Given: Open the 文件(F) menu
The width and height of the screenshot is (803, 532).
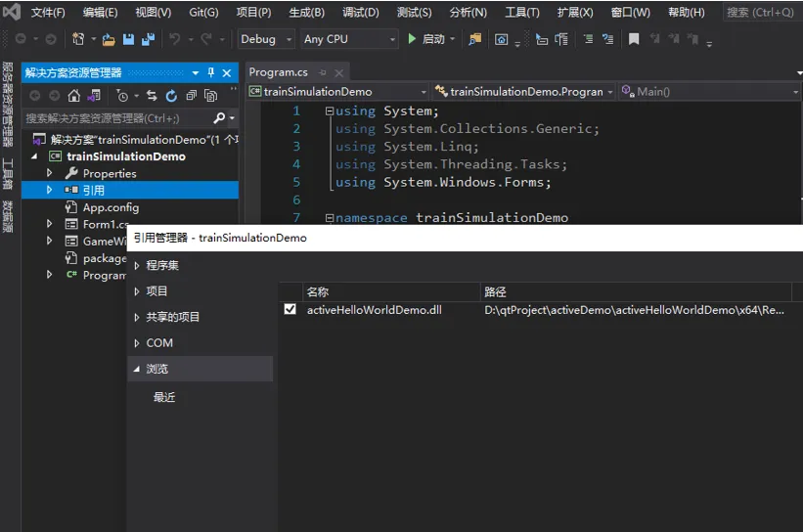Looking at the screenshot, I should tap(48, 13).
